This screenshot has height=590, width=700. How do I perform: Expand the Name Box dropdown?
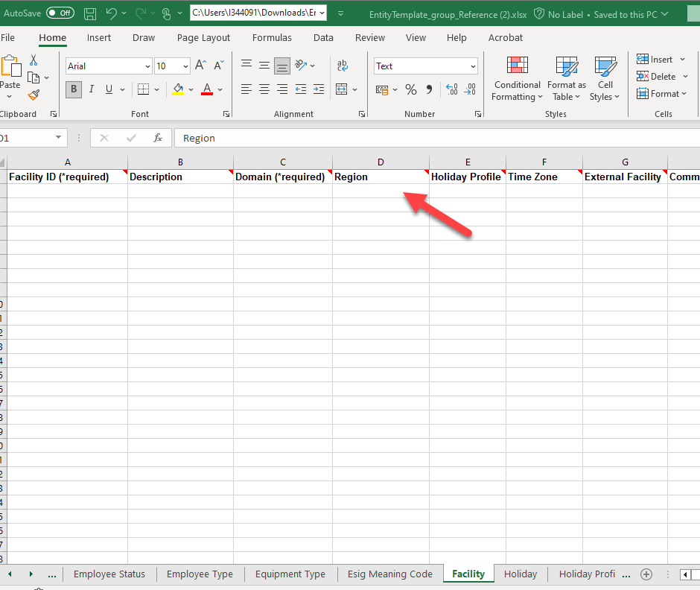(x=59, y=138)
